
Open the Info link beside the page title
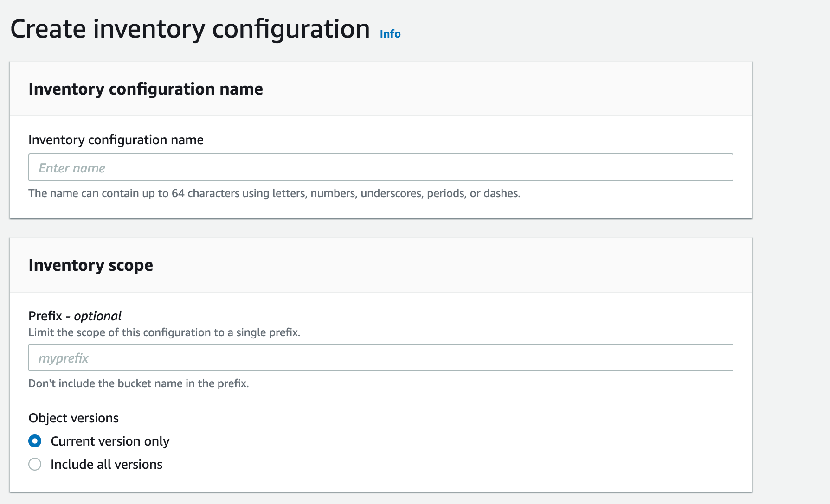point(390,34)
